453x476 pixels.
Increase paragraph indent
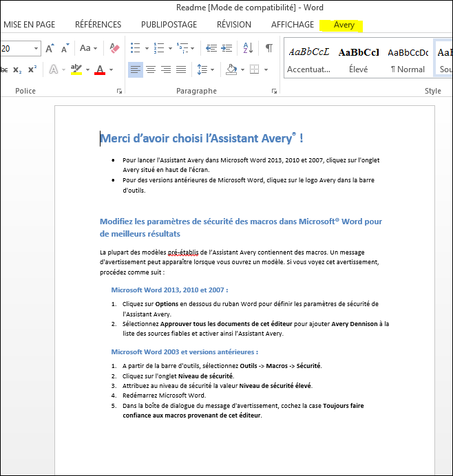(x=226, y=48)
